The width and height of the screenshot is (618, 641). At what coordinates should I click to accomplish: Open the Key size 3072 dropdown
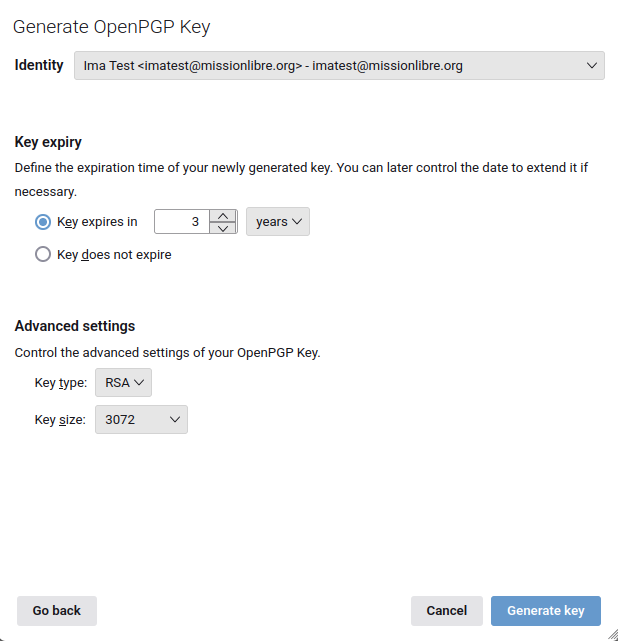141,420
